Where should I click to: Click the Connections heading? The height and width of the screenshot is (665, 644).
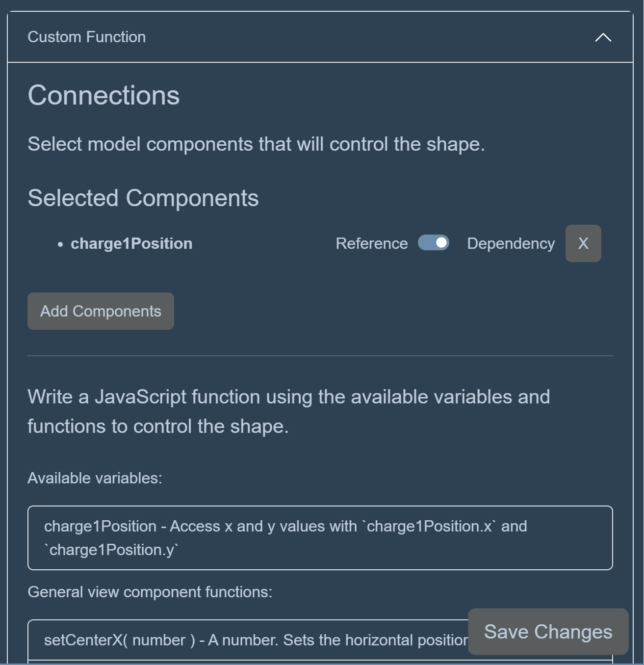tap(103, 95)
